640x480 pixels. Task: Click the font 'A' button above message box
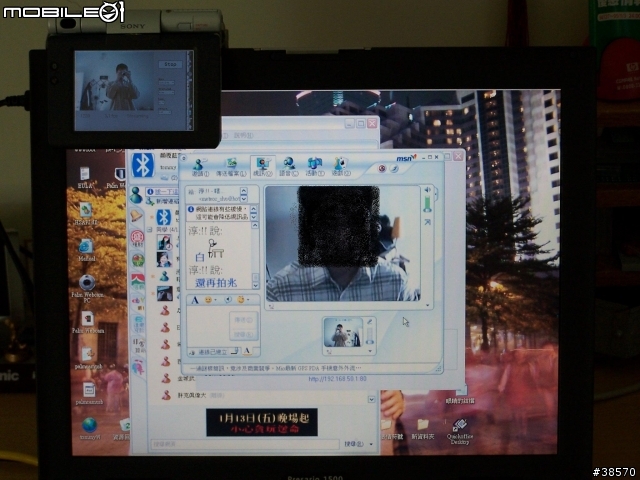coord(195,300)
